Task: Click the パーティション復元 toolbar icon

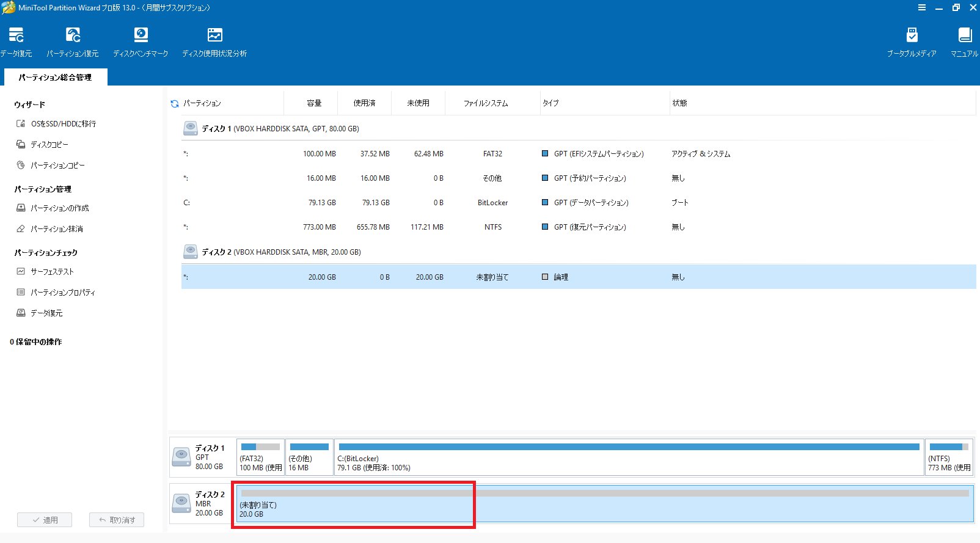Action: point(73,42)
